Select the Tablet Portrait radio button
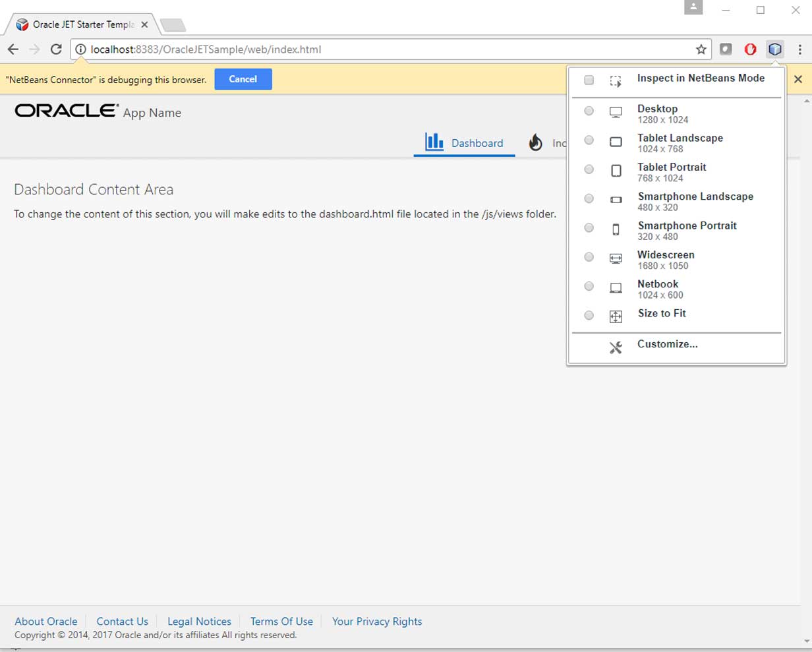 [x=589, y=169]
